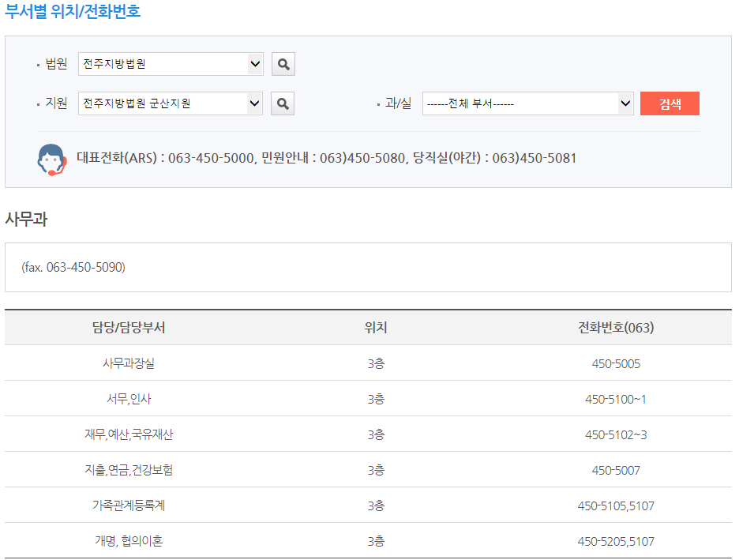Click the 대표전화(ARS) phone number line
This screenshot has width=739, height=560.
point(326,158)
